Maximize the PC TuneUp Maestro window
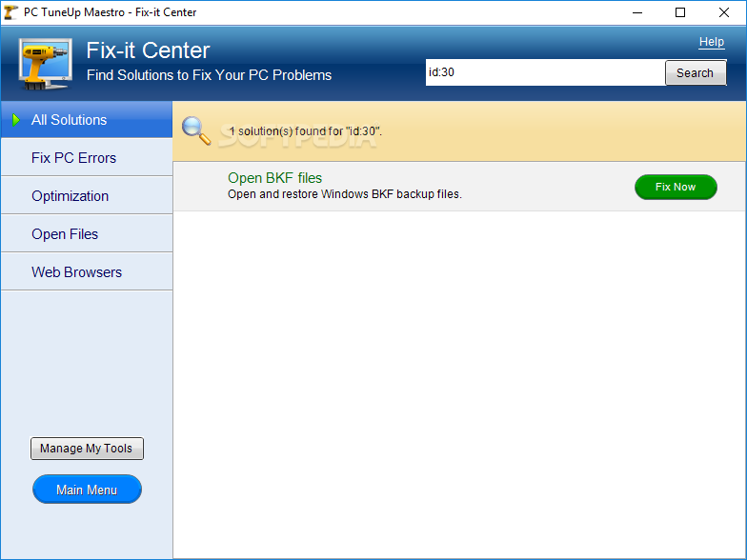Image resolution: width=747 pixels, height=560 pixels. 680,12
